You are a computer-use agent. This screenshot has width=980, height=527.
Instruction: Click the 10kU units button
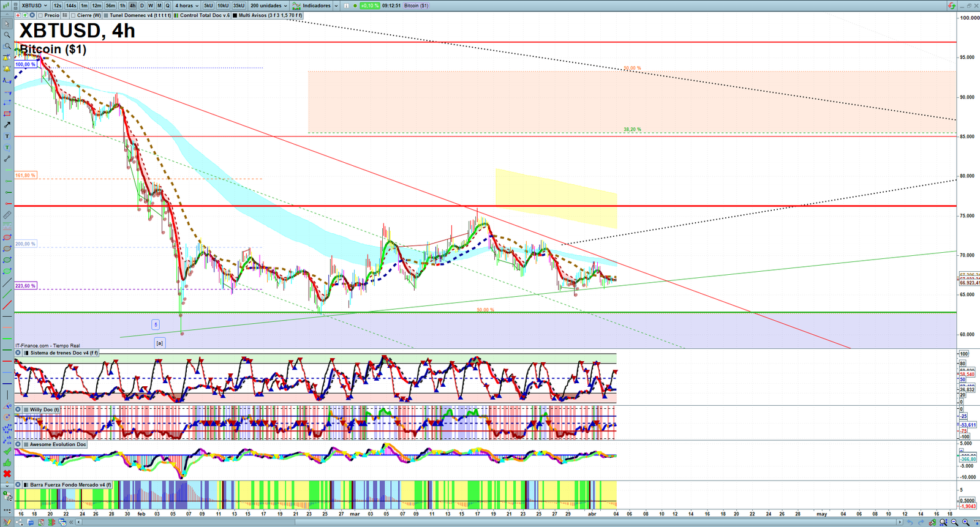(223, 6)
